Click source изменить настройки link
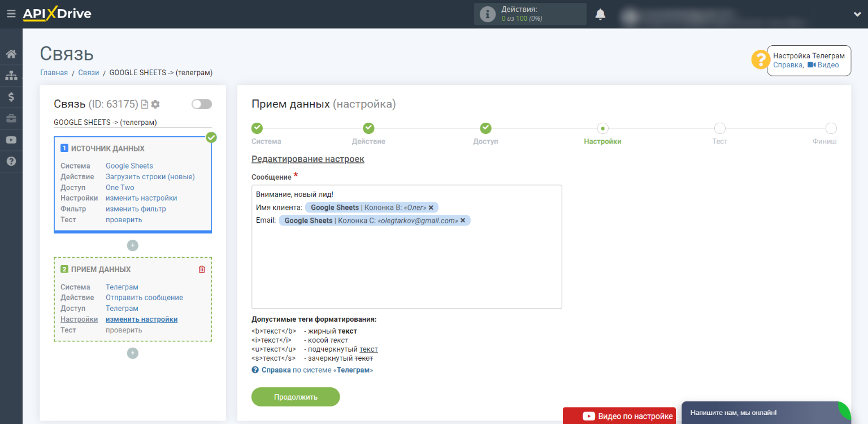 pyautogui.click(x=141, y=198)
